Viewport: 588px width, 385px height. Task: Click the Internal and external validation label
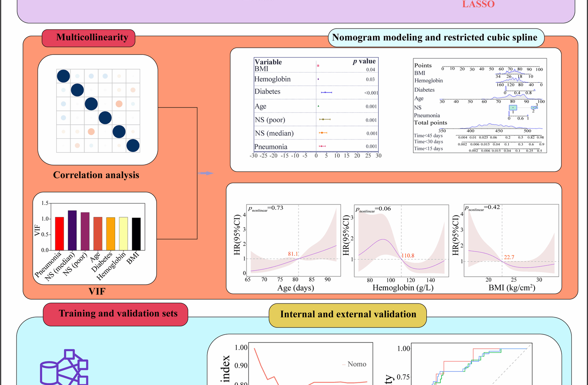(x=348, y=315)
